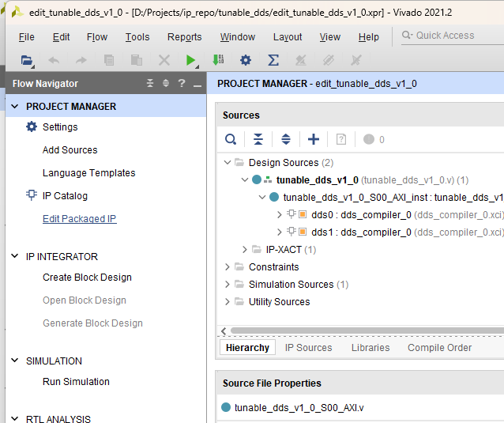Click Expand All in Sources toolbar
504x423 pixels.
click(286, 140)
